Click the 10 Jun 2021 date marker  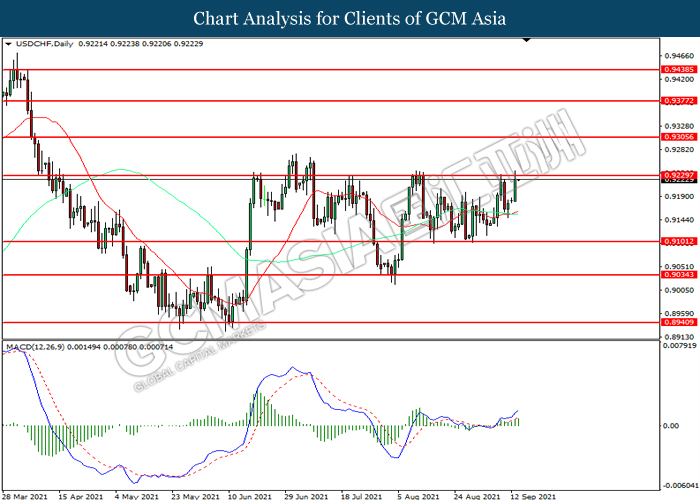(x=250, y=496)
